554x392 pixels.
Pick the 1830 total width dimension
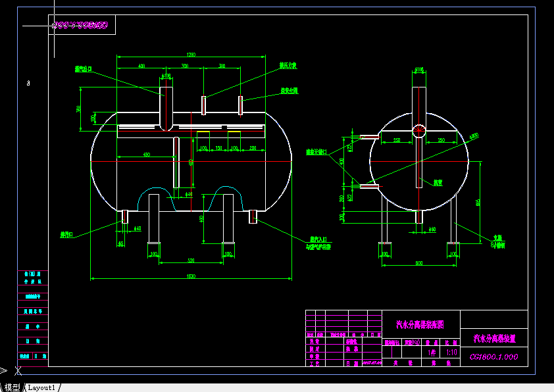point(191,276)
